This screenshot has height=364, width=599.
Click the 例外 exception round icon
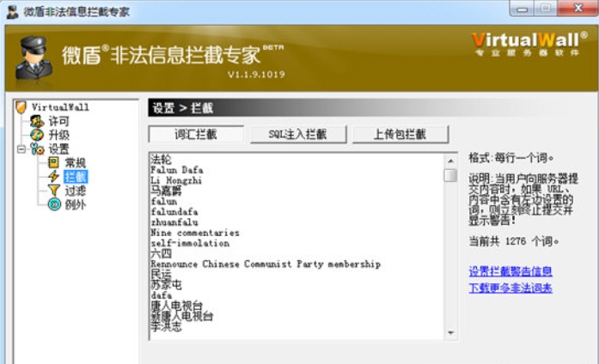coord(54,204)
